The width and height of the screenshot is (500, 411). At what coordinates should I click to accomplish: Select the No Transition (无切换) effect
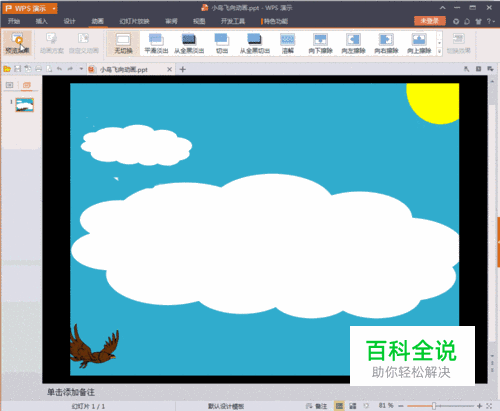[x=123, y=43]
